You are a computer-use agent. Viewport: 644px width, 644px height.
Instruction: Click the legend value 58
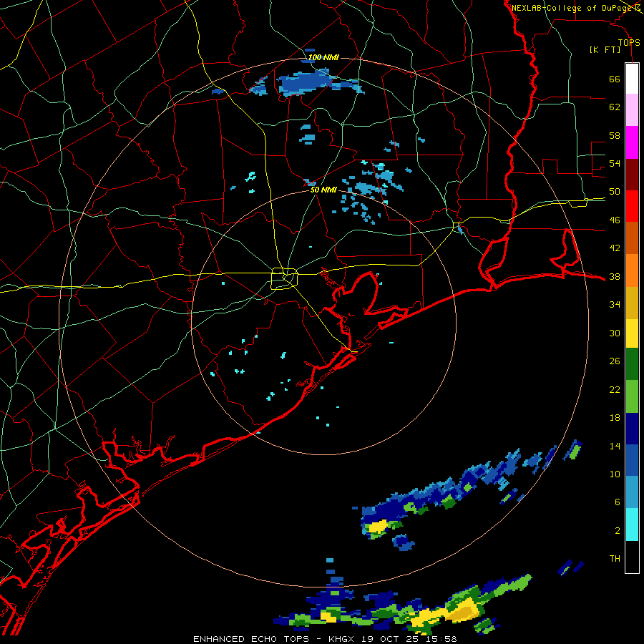tap(615, 135)
